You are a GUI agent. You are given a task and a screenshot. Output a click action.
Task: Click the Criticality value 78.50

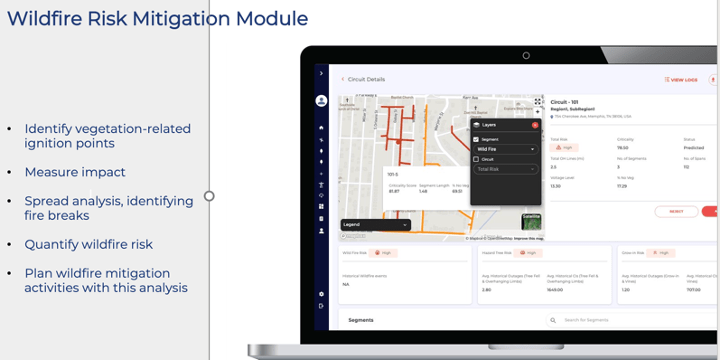point(623,148)
